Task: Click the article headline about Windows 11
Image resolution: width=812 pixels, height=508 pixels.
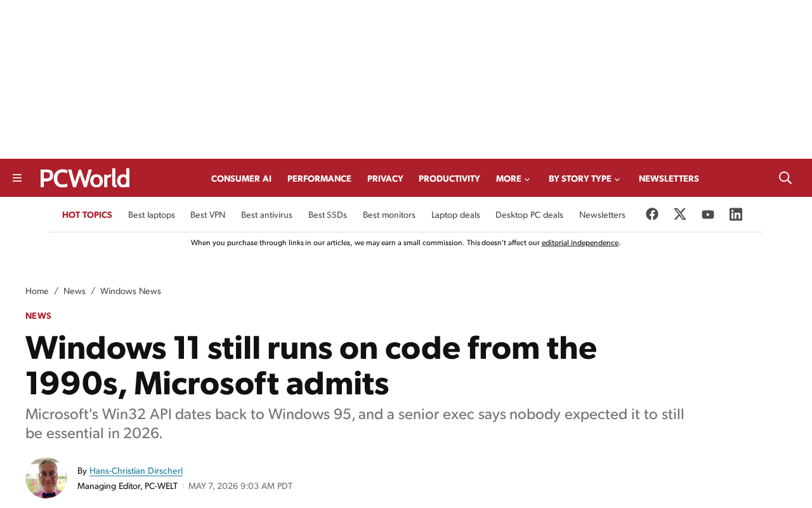Action: (311, 366)
